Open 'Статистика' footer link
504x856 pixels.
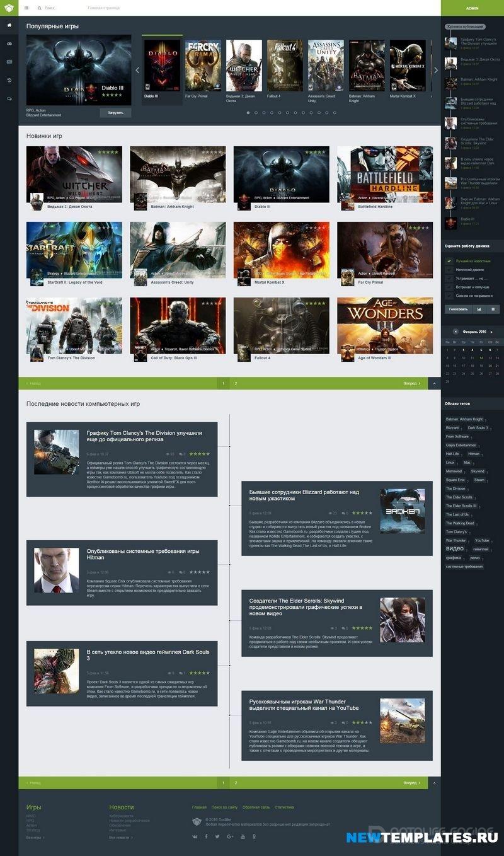click(x=284, y=807)
